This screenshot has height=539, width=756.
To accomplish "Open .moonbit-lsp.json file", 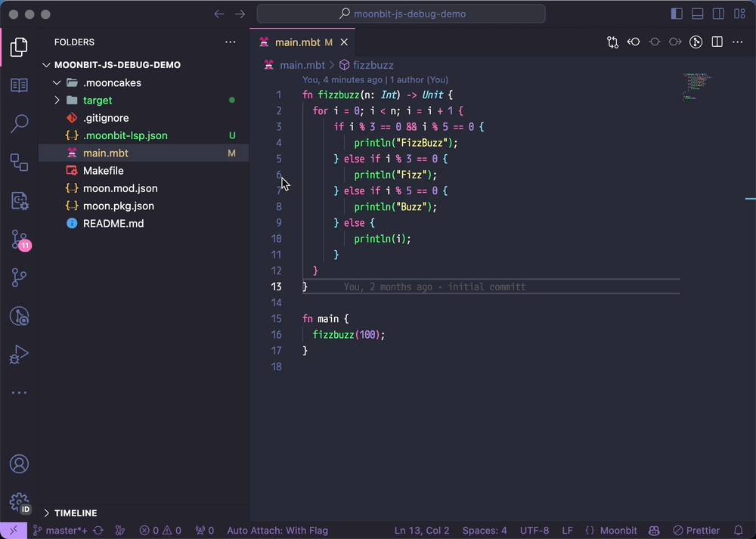I will tap(144, 135).
